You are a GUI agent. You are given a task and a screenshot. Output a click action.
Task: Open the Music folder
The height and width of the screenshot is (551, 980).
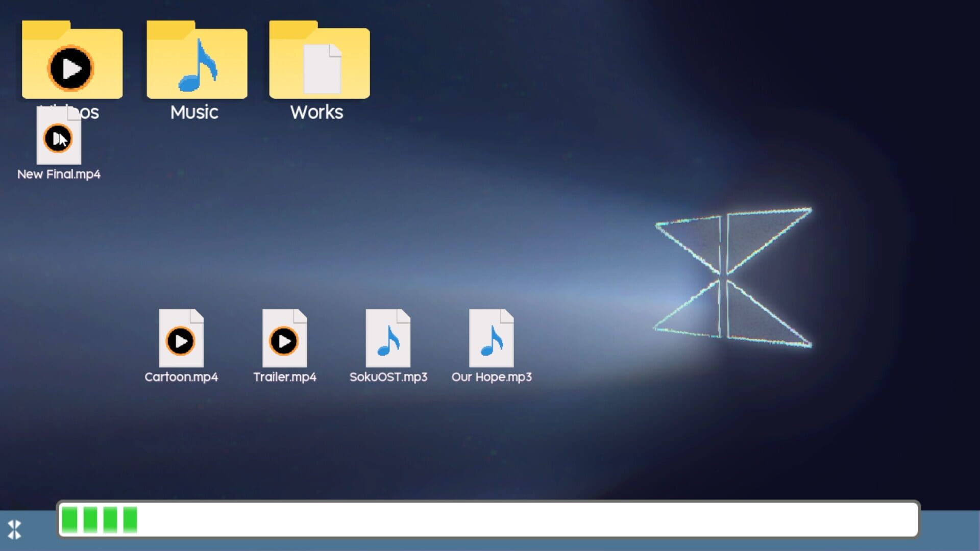point(195,61)
